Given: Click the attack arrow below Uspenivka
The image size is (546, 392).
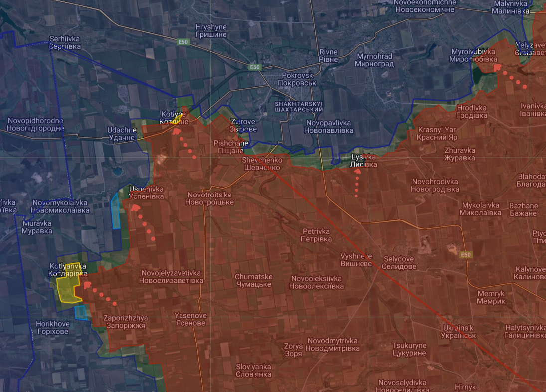Looking at the screenshot, I should (x=143, y=223).
